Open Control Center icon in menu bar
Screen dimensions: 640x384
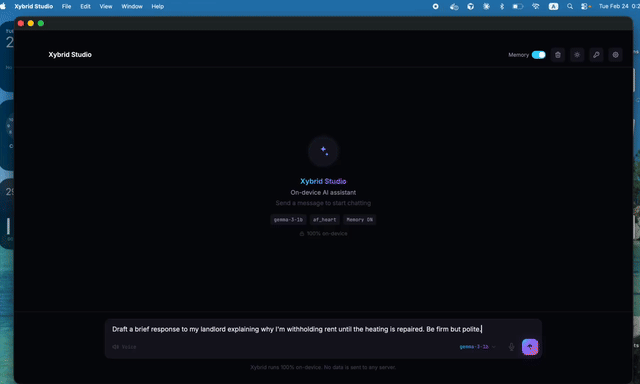tap(585, 7)
